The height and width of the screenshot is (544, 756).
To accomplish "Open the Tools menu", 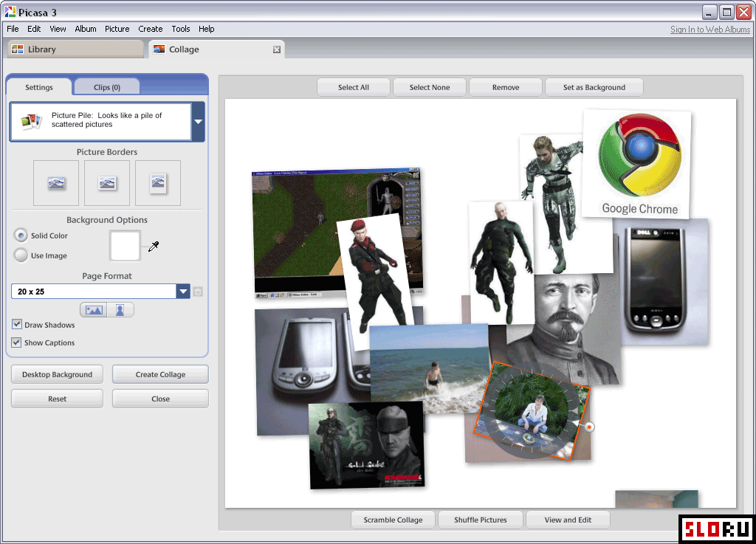I will point(181,29).
